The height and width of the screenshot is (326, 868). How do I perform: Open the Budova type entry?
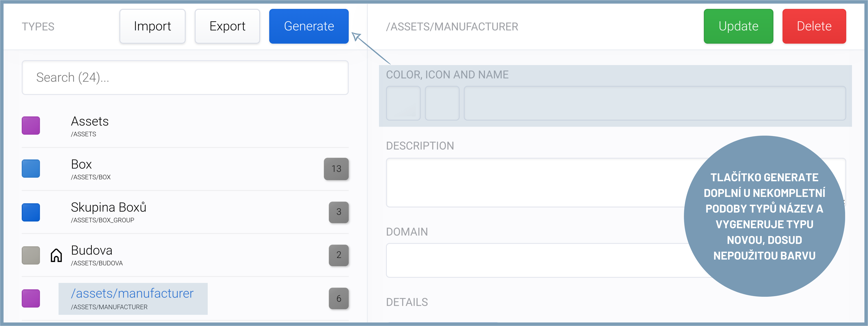pos(92,255)
